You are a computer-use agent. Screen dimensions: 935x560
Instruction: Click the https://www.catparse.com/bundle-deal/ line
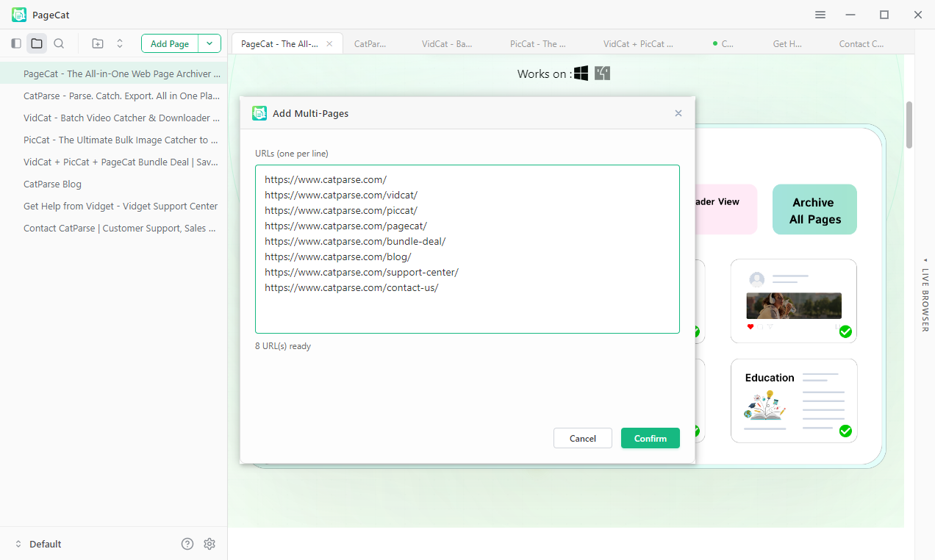pos(355,241)
